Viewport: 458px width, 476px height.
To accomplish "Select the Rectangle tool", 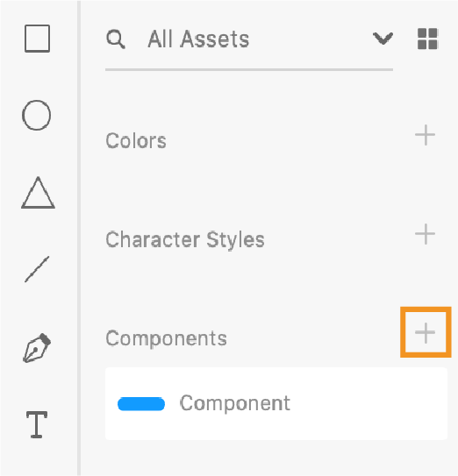I will click(x=37, y=39).
